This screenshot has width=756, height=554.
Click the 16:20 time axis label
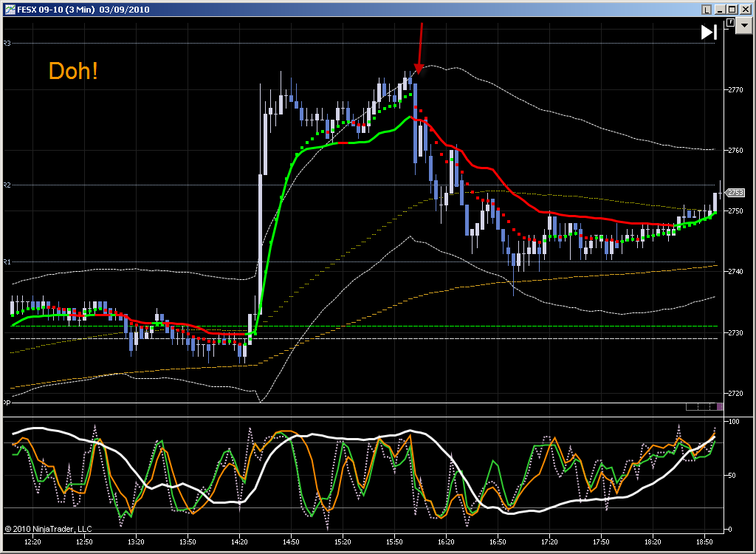tap(446, 542)
